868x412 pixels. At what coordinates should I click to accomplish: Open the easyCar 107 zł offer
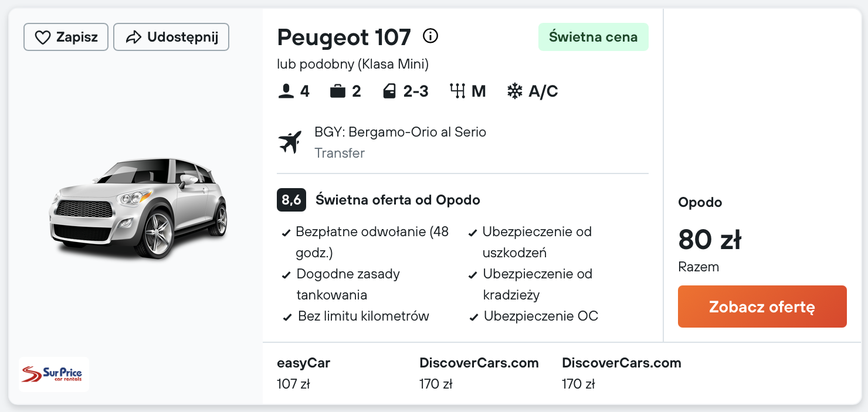[303, 373]
